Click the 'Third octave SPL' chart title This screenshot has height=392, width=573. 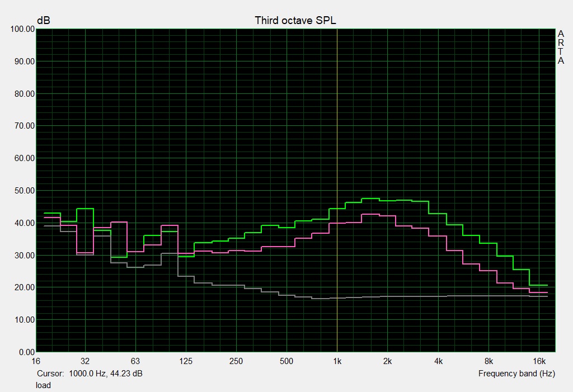[x=295, y=21]
